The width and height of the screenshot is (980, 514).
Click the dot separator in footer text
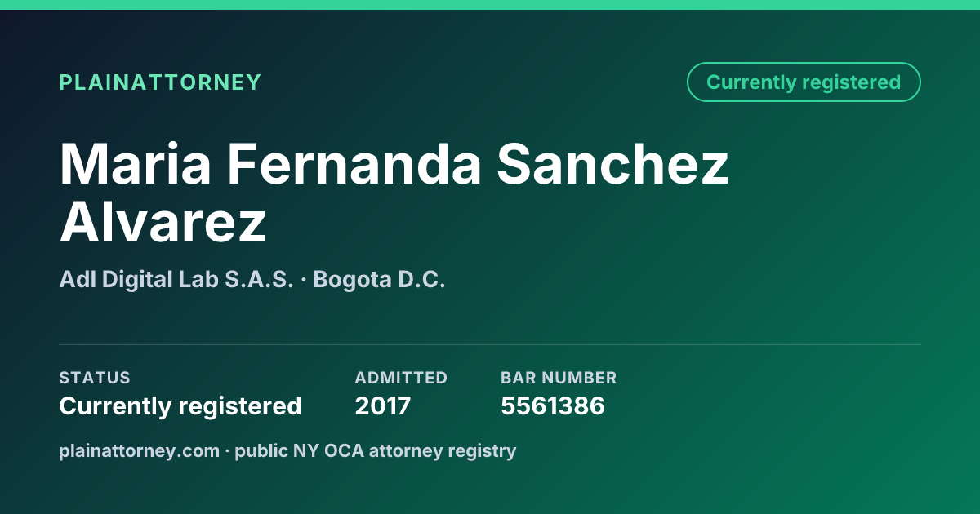coord(227,451)
